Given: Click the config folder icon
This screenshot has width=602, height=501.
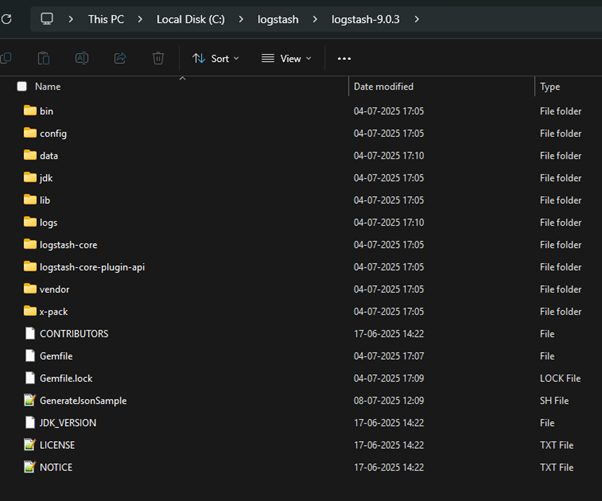Looking at the screenshot, I should [30, 133].
